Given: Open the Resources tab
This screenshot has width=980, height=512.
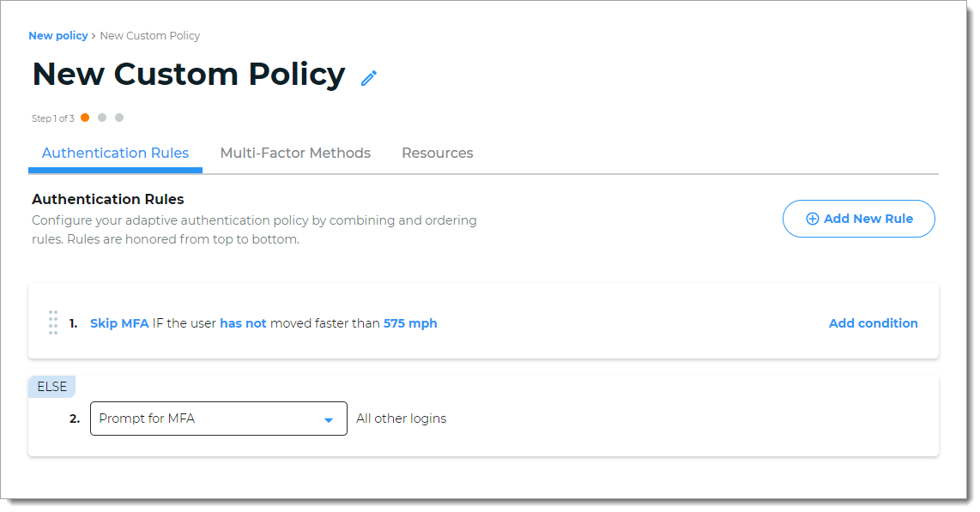Looking at the screenshot, I should 438,153.
